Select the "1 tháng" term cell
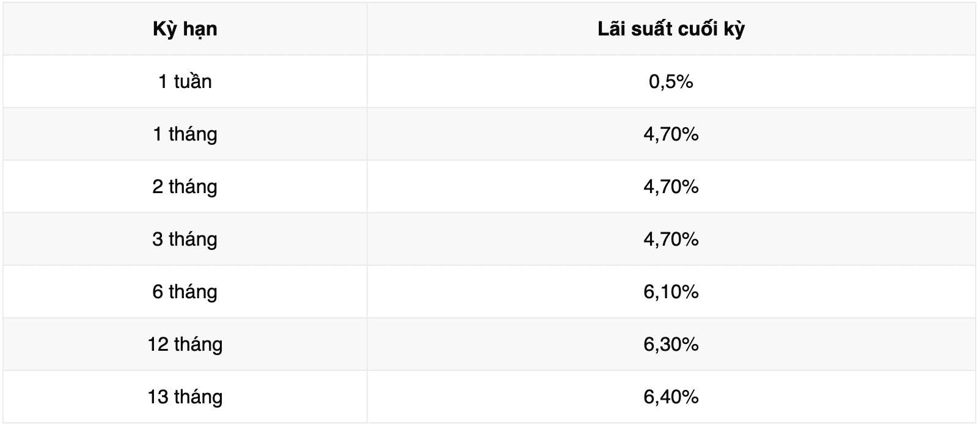 click(185, 134)
